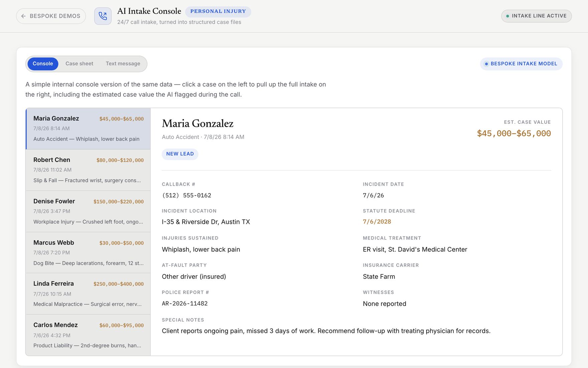Click incident location I-35 & Riverside Dr

[206, 222]
